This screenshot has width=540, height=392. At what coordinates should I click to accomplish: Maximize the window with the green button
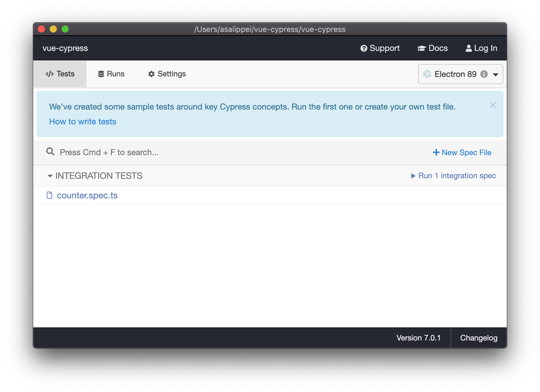click(x=65, y=29)
